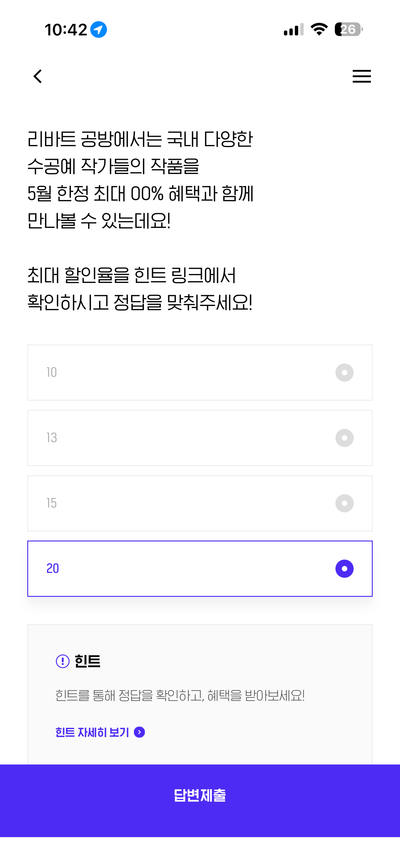Select the radio button for answer 10
Viewport: 400px width, 868px height.
coord(344,373)
